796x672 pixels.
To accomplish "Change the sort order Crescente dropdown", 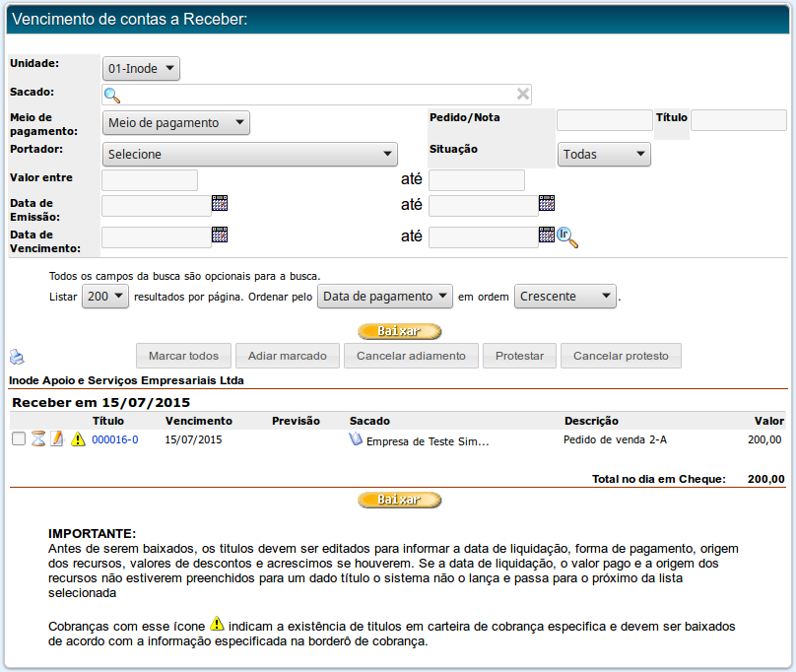I will [564, 297].
